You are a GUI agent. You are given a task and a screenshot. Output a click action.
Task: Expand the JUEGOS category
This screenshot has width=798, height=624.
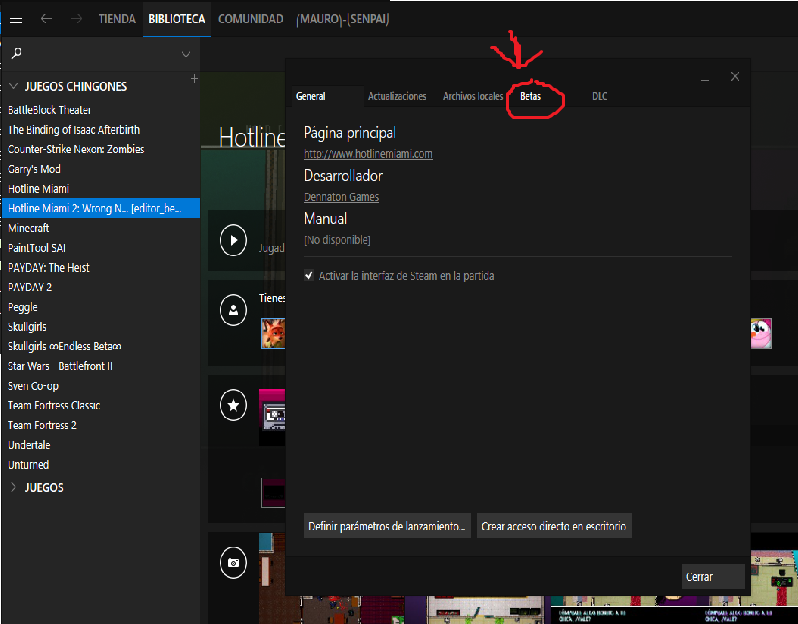click(x=13, y=487)
